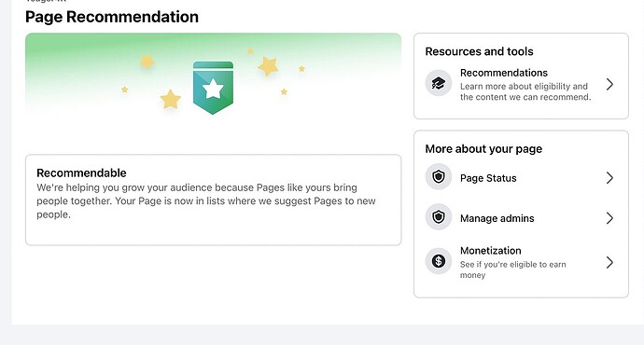
Task: Open Page Status via its chevron
Action: 609,177
